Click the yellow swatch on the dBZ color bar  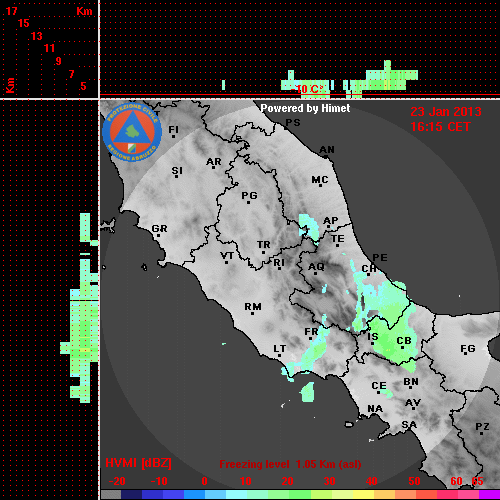tap(363, 494)
